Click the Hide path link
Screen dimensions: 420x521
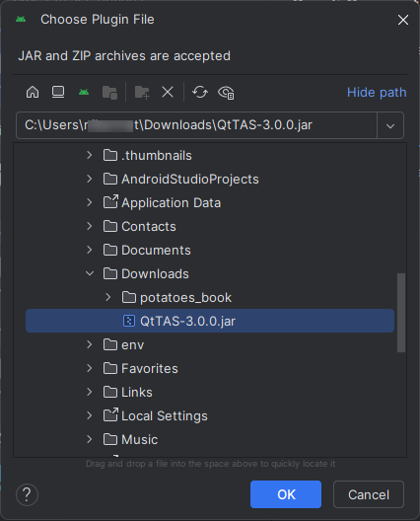[377, 93]
